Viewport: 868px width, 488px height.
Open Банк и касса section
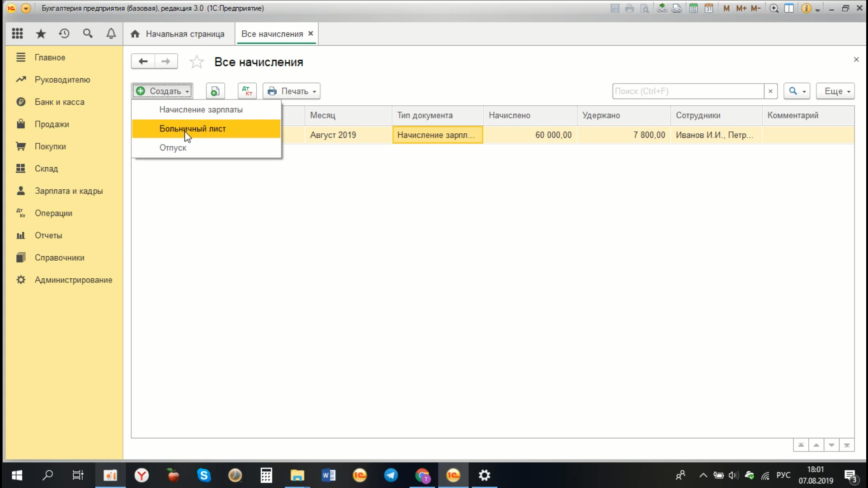59,102
